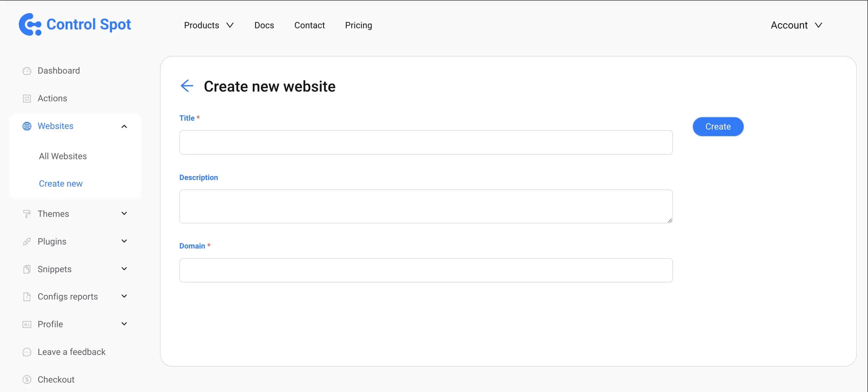Click the back arrow near Create new website

187,86
